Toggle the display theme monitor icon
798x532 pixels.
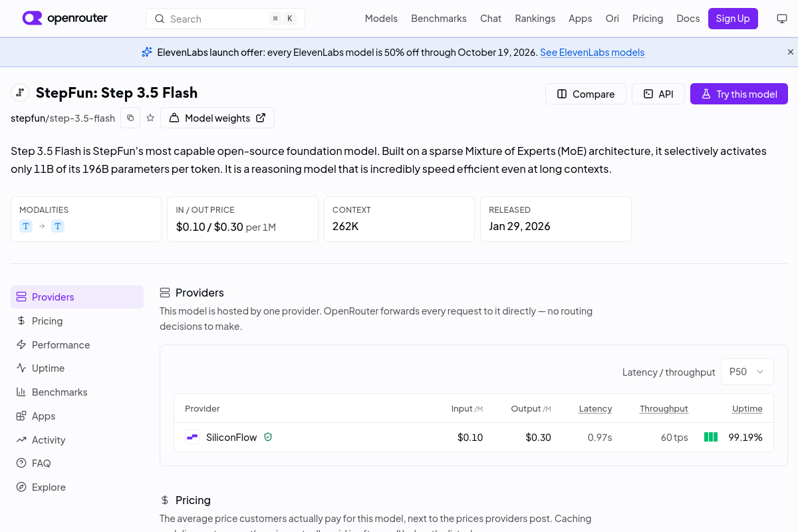tap(782, 19)
